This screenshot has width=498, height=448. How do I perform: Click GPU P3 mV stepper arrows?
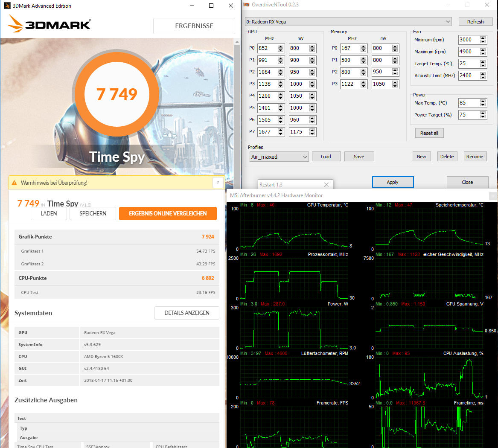[x=312, y=84]
